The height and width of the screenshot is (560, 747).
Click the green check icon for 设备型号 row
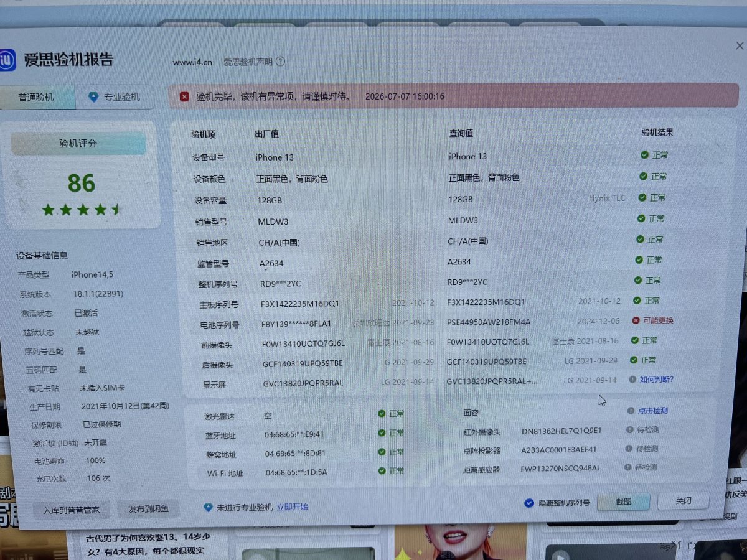(644, 155)
